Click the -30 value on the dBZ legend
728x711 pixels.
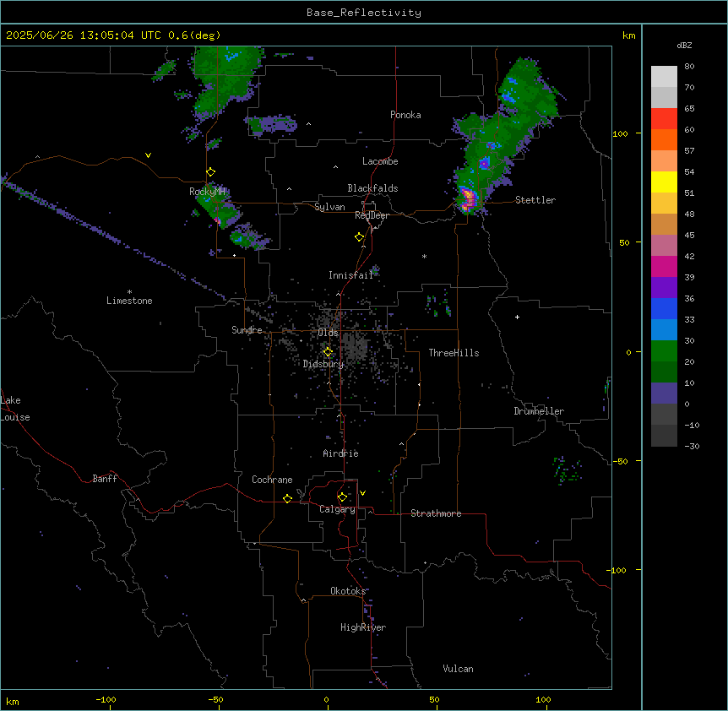pos(692,446)
